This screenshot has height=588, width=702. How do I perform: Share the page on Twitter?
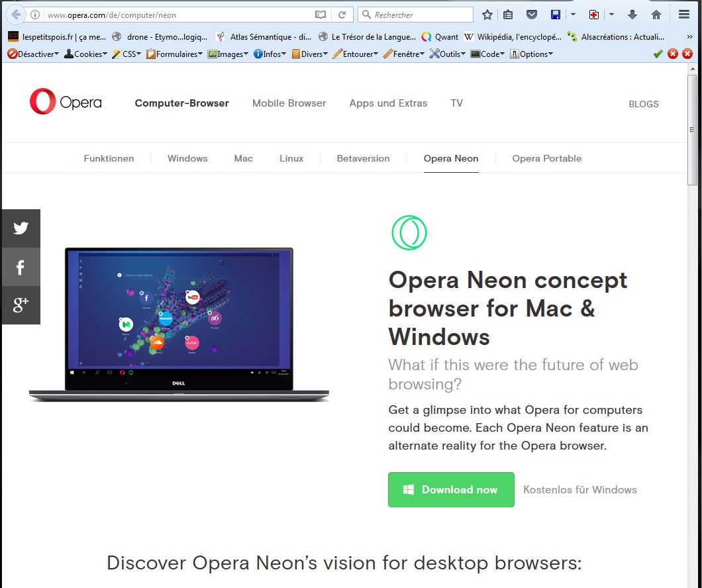(x=21, y=228)
